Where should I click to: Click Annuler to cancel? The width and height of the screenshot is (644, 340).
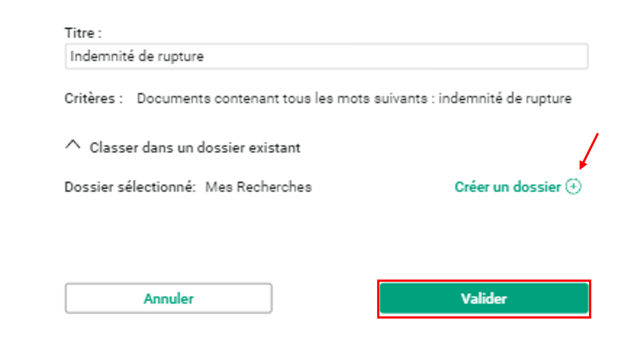(169, 298)
